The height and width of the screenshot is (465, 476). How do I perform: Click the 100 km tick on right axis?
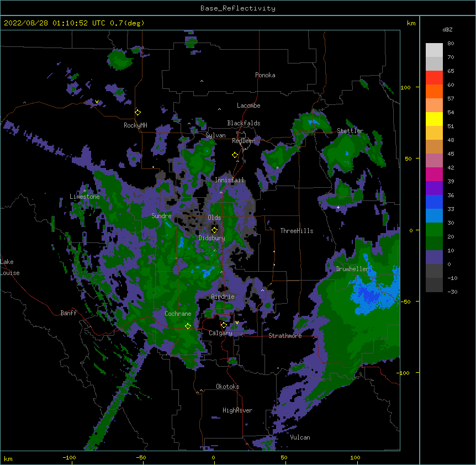point(405,87)
